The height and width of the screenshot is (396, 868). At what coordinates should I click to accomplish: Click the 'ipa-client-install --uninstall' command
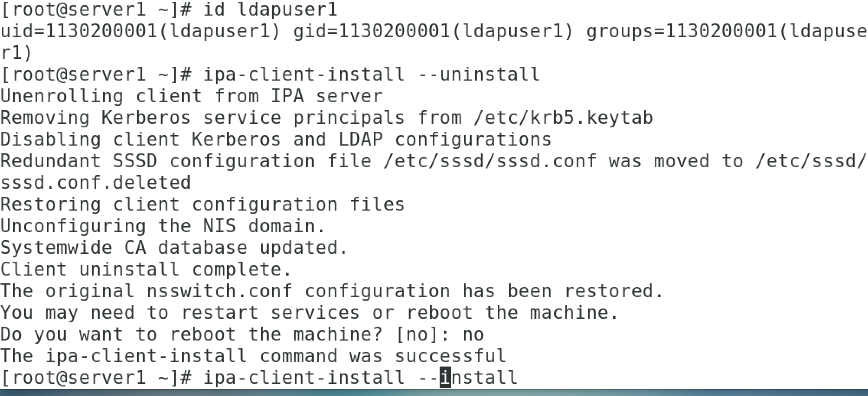(372, 75)
